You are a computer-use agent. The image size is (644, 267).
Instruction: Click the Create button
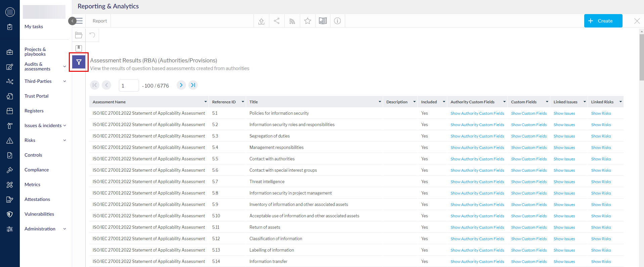pos(603,21)
